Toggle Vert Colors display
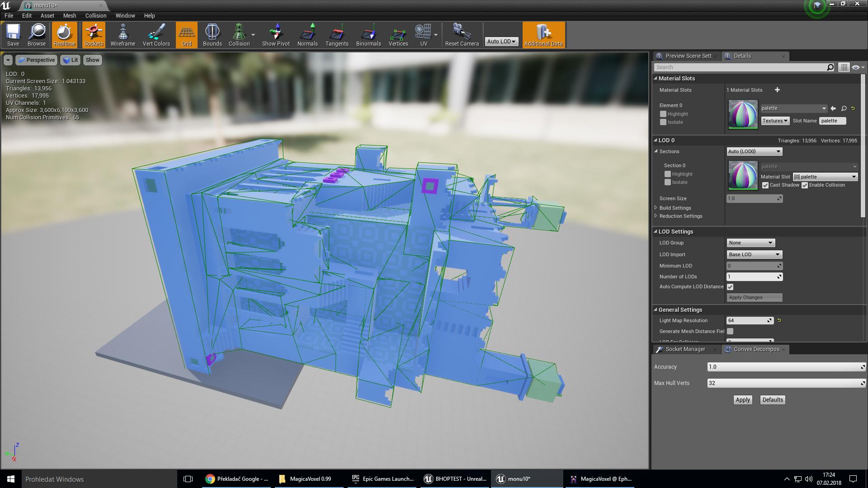This screenshot has height=488, width=868. [x=156, y=35]
